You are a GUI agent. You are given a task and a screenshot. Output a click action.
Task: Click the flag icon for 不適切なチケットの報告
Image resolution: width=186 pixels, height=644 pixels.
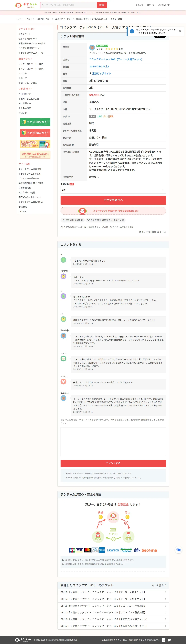coord(85,227)
